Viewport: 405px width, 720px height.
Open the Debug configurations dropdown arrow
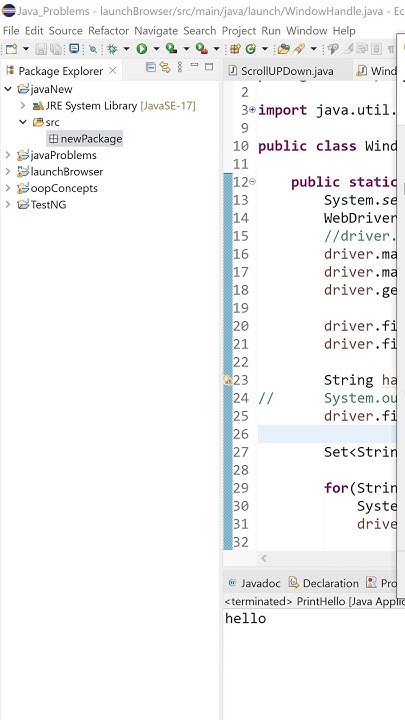[x=126, y=48]
